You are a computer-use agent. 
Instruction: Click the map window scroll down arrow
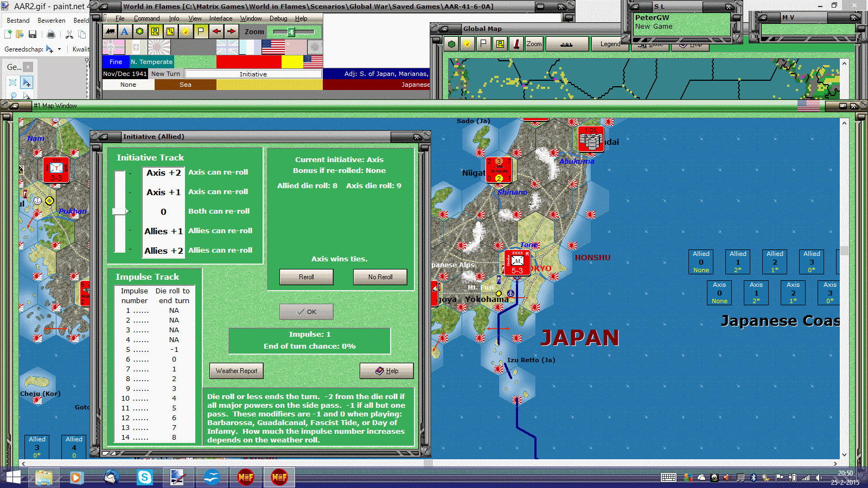[844, 455]
